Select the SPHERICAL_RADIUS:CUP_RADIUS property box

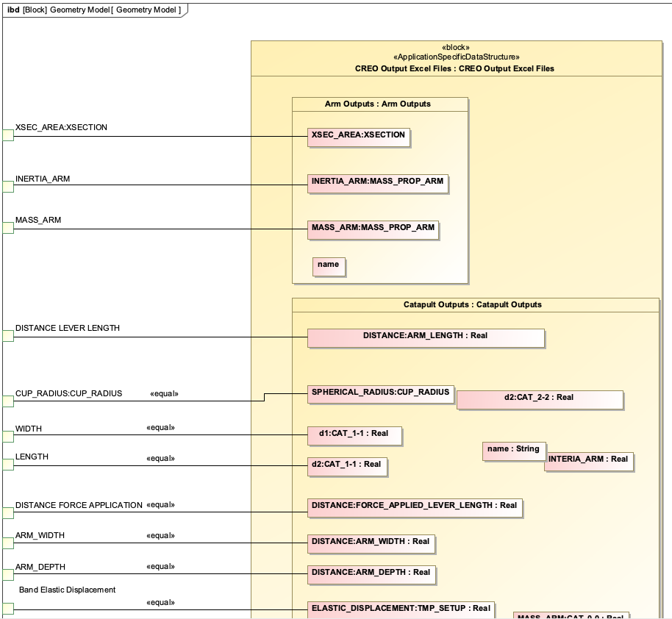380,393
